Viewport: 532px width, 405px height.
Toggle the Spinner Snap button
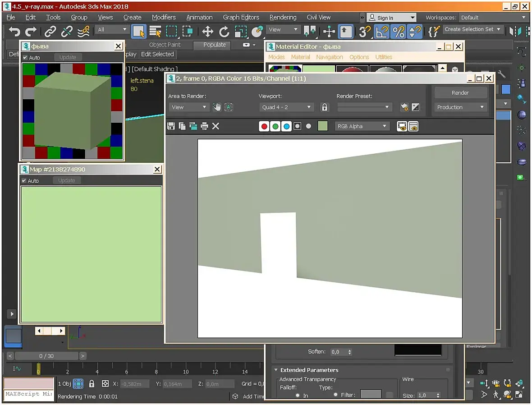pyautogui.click(x=415, y=32)
